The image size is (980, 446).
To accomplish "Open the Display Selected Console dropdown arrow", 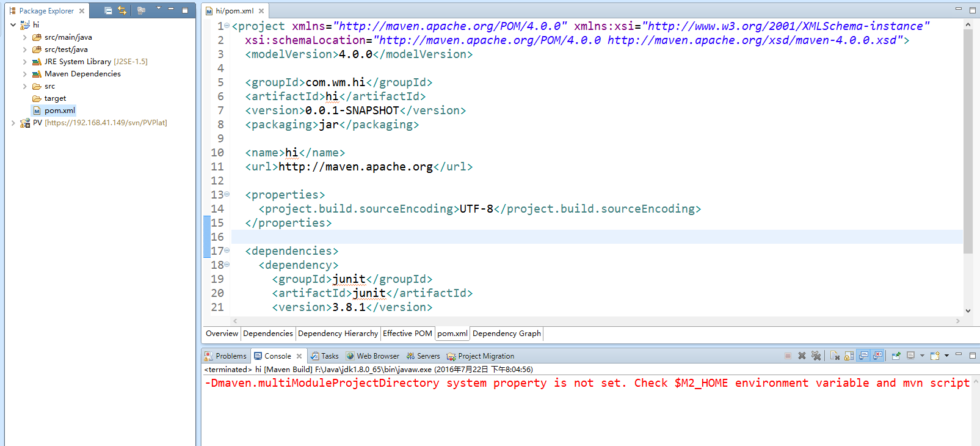I will click(922, 356).
